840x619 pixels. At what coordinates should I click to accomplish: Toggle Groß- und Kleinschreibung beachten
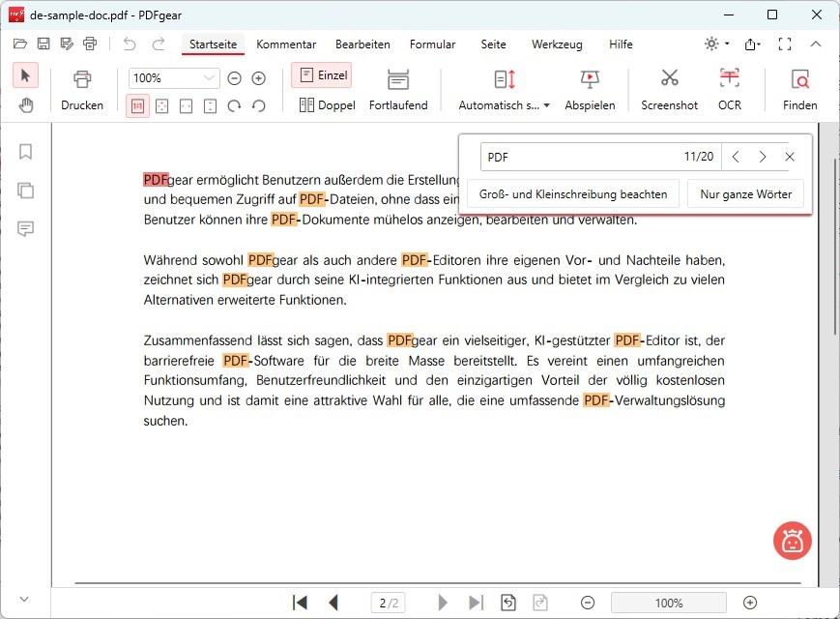[573, 194]
